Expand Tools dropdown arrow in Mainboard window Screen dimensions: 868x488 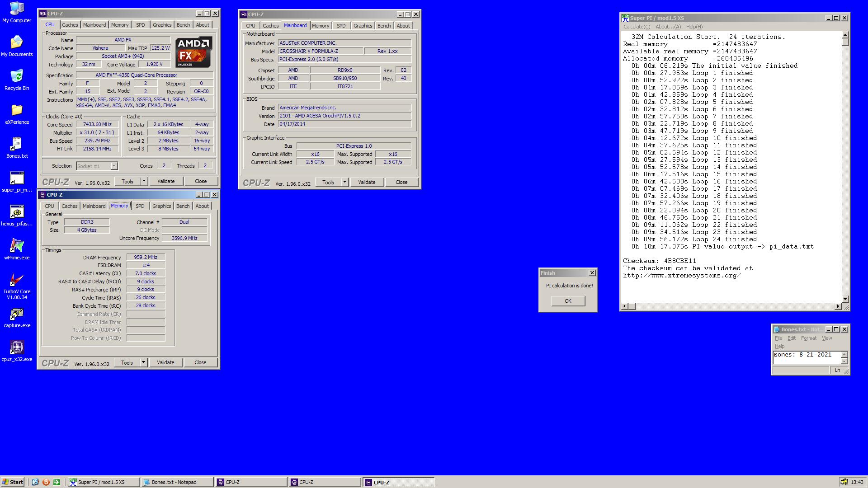click(344, 182)
